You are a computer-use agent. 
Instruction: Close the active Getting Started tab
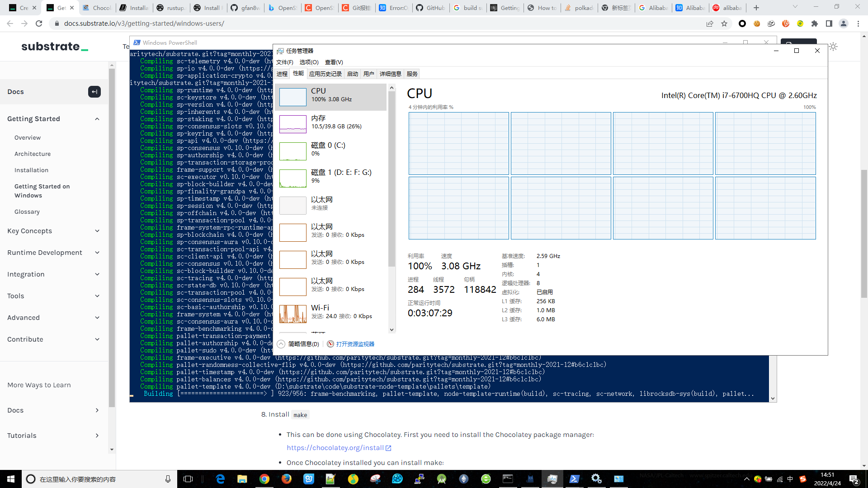pos(72,8)
